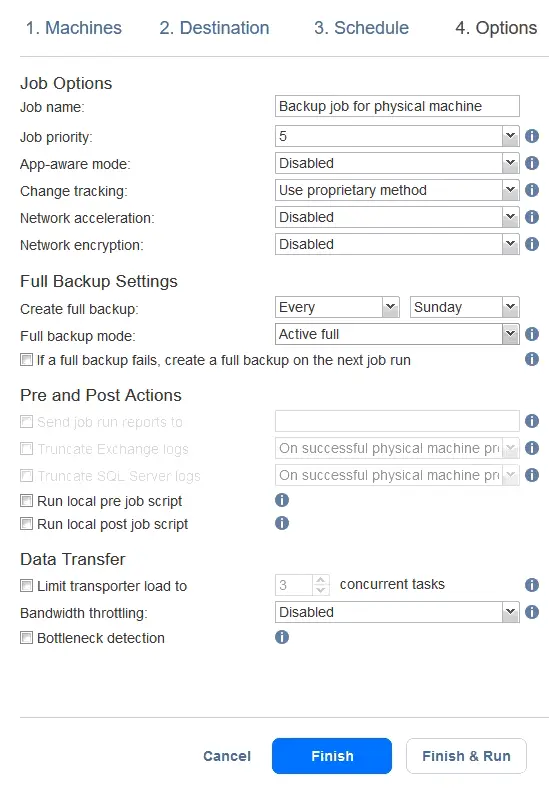
Task: Increase concurrent tasks stepper value
Action: tap(321, 580)
